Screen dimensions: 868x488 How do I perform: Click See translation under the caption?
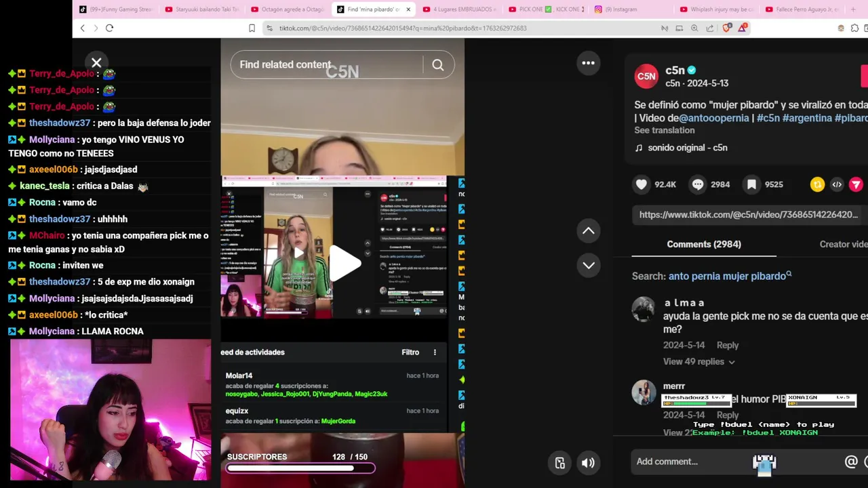point(664,130)
